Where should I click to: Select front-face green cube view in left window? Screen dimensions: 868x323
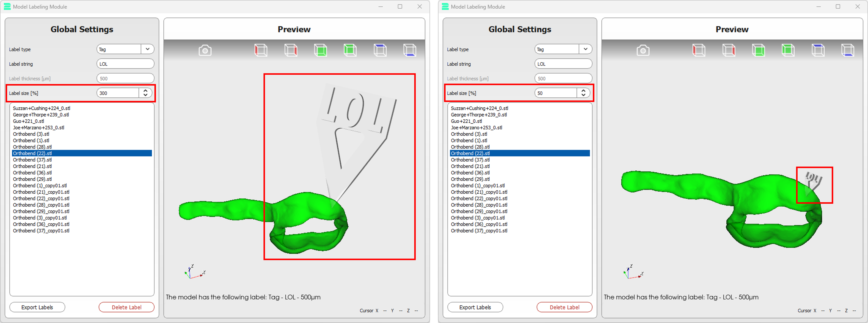[321, 51]
